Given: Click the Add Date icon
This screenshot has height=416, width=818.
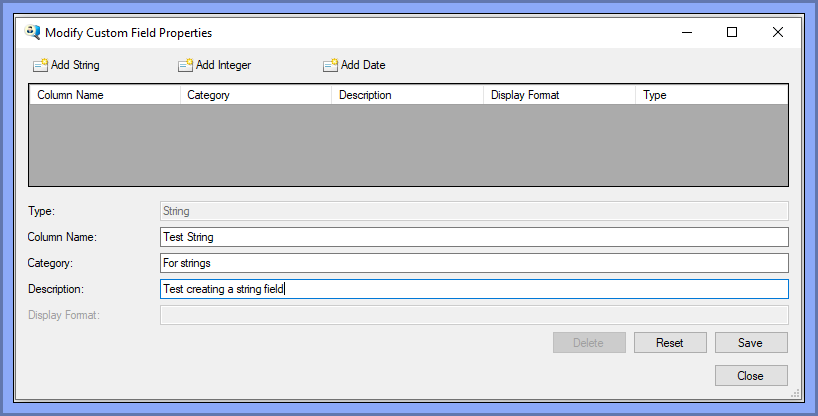Looking at the screenshot, I should [x=330, y=65].
